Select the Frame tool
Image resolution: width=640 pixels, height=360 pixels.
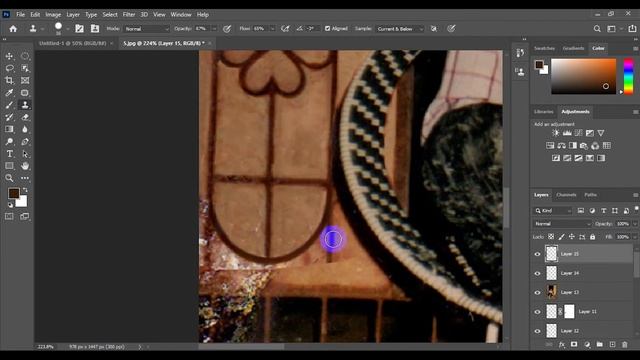[25, 80]
